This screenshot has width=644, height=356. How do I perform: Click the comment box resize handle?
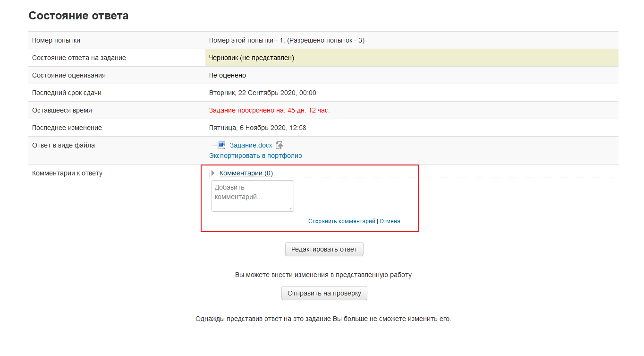click(x=291, y=208)
